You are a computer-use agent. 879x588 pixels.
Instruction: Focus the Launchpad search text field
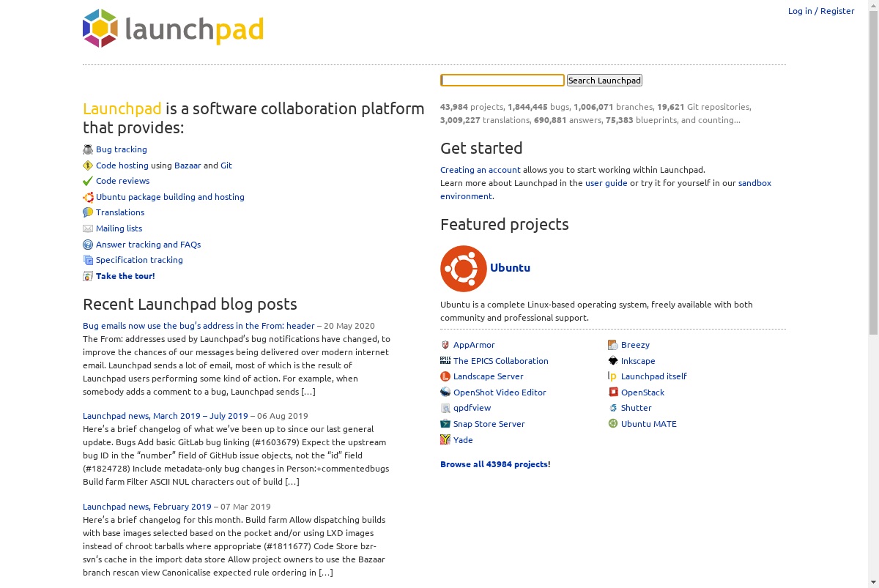[502, 81]
